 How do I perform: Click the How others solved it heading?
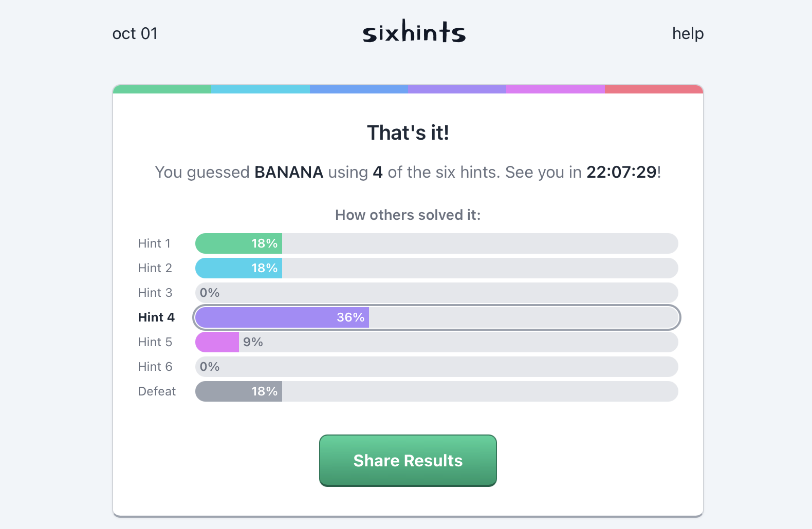tap(408, 215)
